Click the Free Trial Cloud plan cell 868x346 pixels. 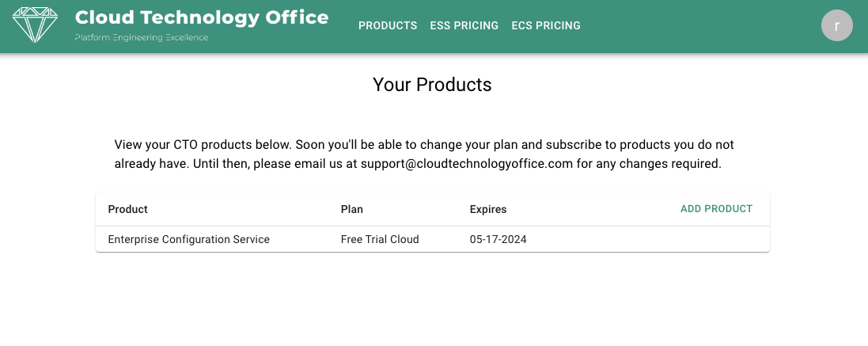[x=380, y=239]
